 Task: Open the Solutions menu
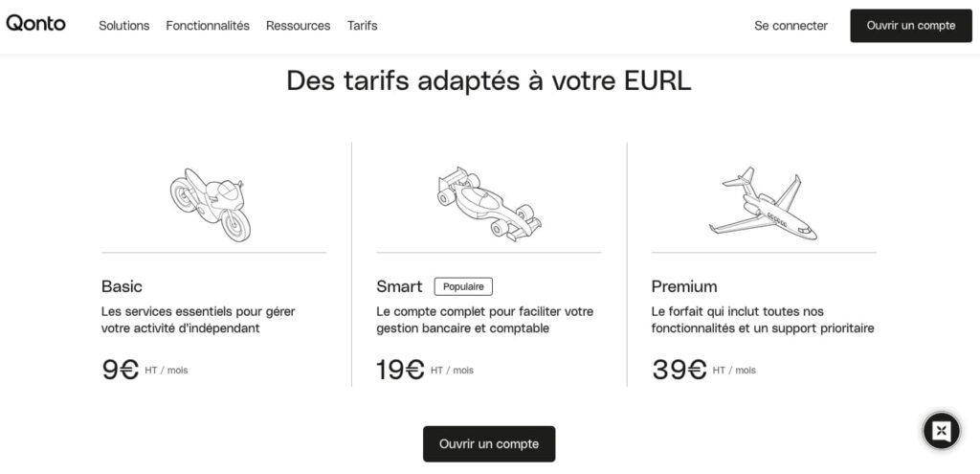[124, 26]
